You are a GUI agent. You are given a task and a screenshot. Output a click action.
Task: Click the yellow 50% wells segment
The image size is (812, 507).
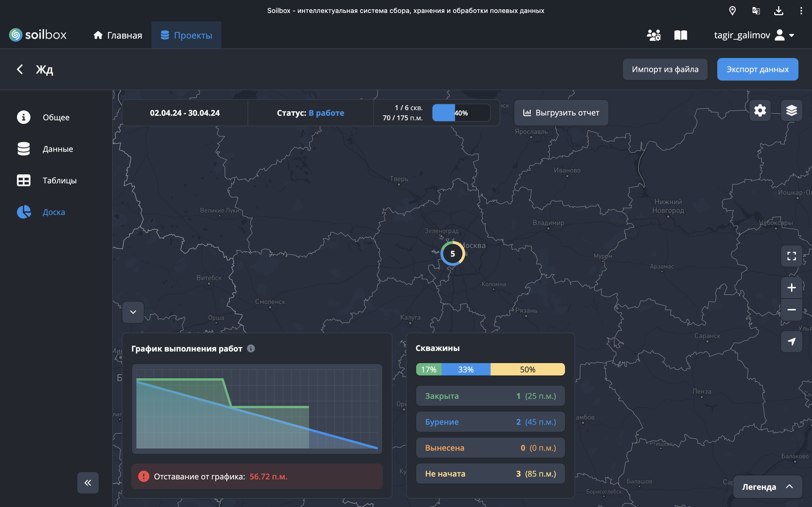[x=528, y=370]
